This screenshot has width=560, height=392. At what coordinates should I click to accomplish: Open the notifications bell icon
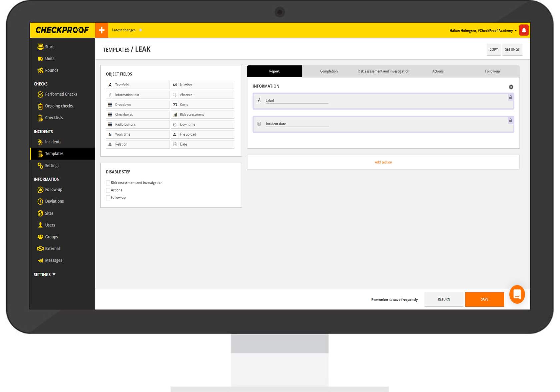(x=524, y=30)
